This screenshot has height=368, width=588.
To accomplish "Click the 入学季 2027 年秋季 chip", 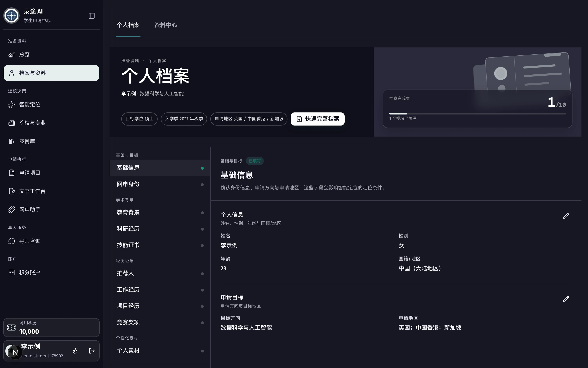I will pos(184,119).
